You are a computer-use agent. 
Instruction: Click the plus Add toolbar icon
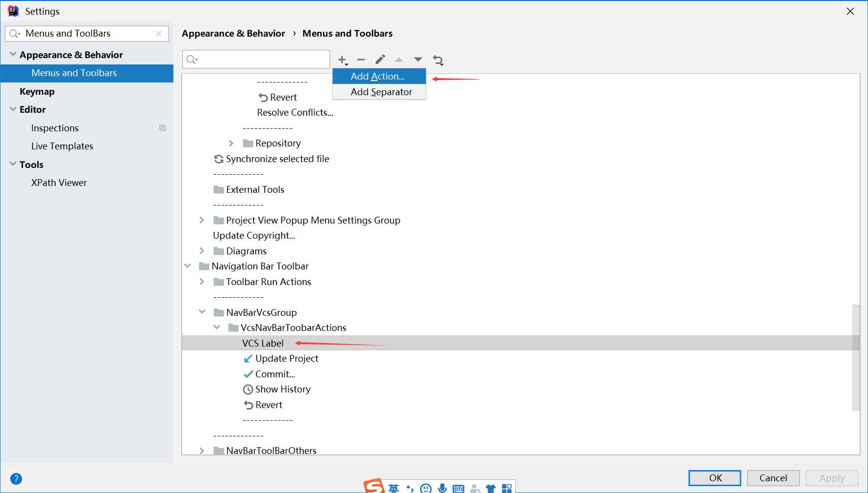tap(342, 60)
